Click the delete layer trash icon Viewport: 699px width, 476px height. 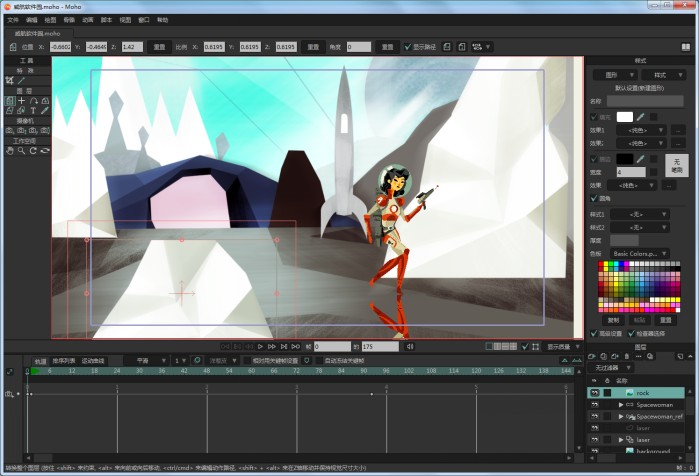(627, 356)
